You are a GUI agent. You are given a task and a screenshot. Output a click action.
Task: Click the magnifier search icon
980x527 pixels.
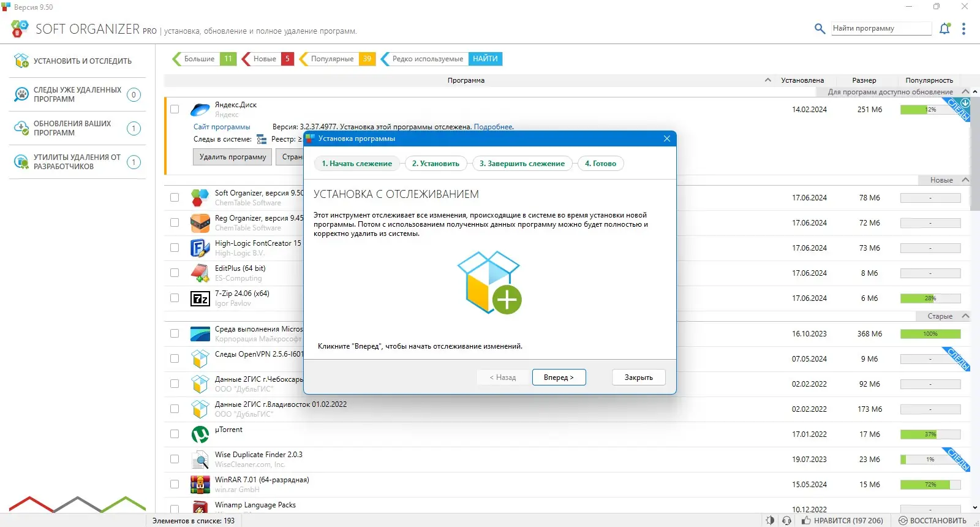pos(820,28)
